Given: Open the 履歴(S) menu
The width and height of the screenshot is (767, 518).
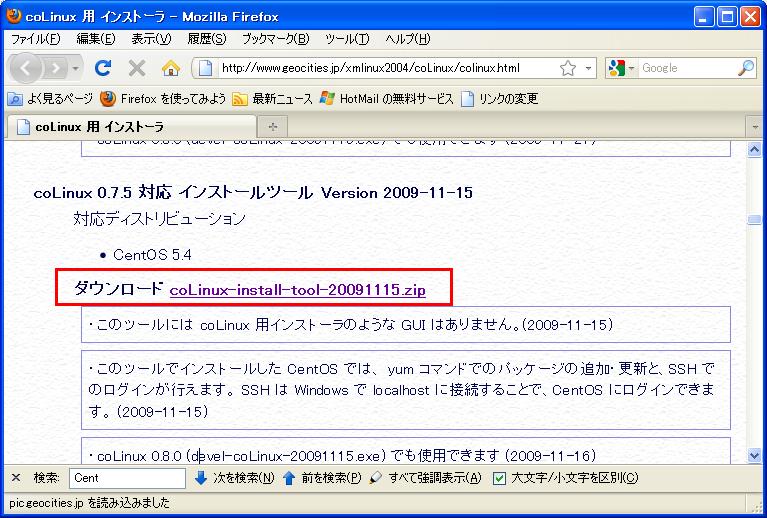Looking at the screenshot, I should tap(206, 39).
